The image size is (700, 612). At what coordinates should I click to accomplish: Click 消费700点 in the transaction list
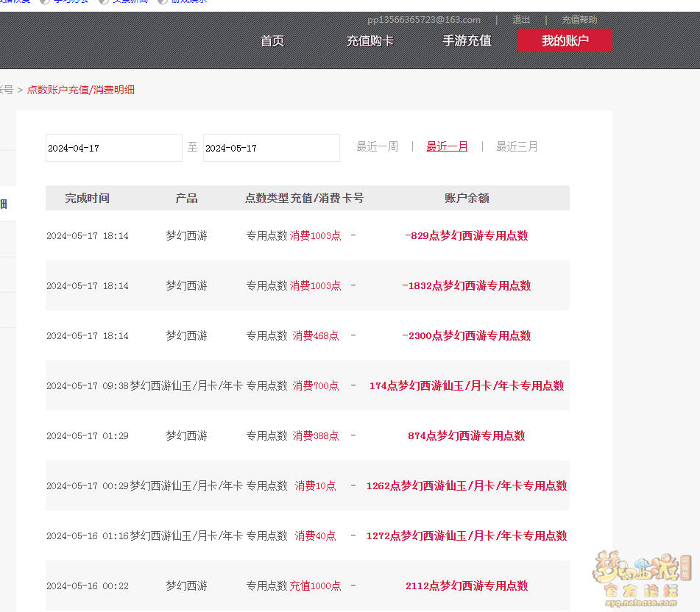coord(316,385)
